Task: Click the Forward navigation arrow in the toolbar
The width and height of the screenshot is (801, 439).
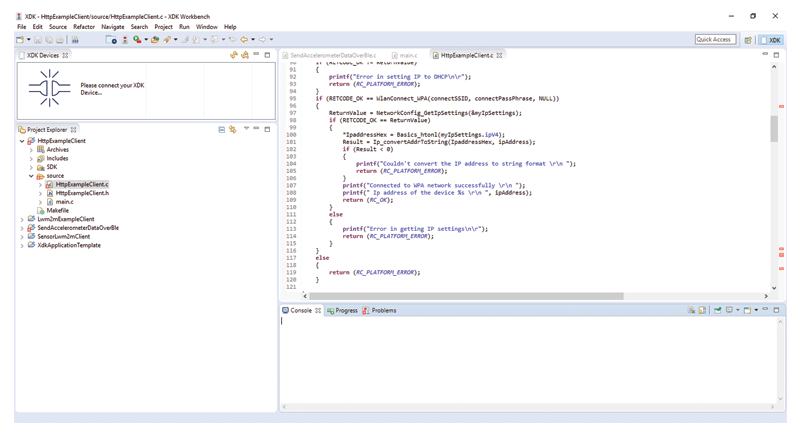Action: click(263, 39)
